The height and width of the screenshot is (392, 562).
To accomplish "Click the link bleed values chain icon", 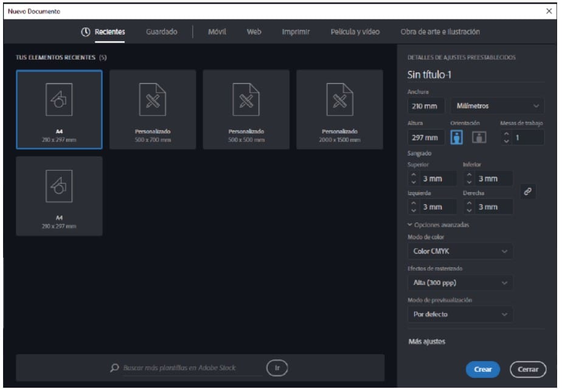I will (528, 191).
